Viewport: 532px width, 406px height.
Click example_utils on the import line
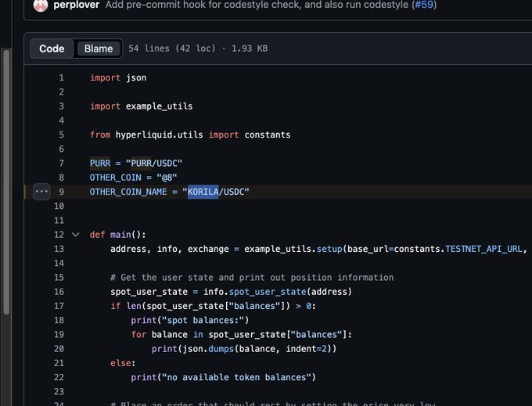pos(159,106)
